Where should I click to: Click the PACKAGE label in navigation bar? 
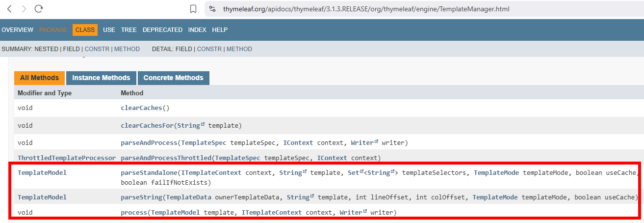53,30
